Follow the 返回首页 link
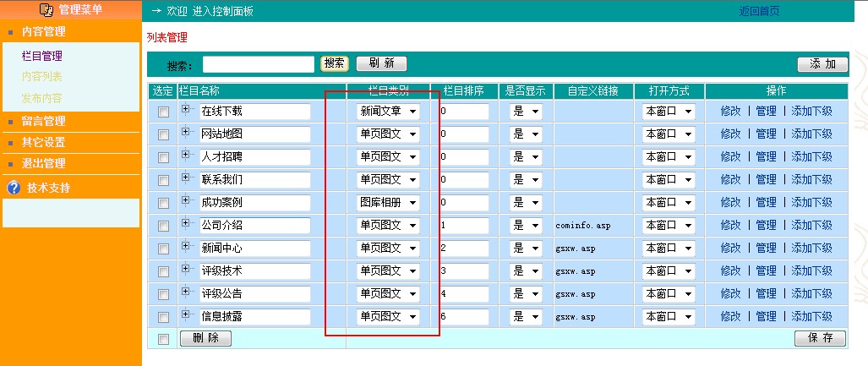Screen dimensions: 868x366 click(x=760, y=11)
